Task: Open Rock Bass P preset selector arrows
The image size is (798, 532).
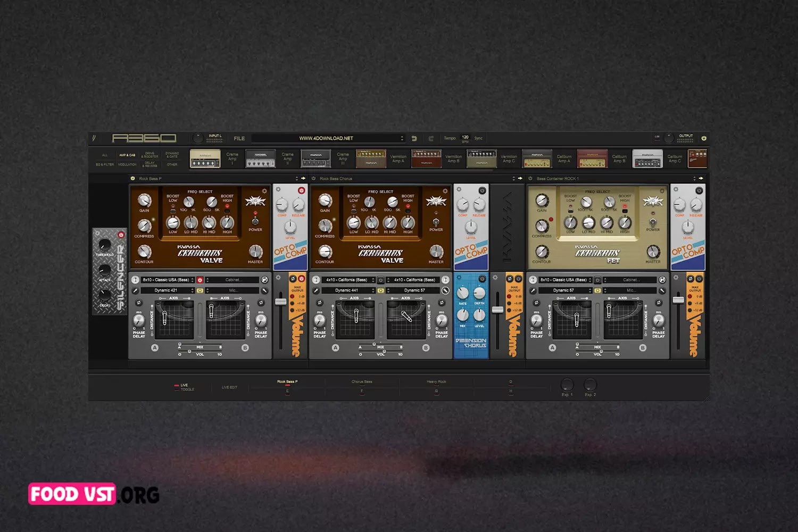Action: point(297,179)
